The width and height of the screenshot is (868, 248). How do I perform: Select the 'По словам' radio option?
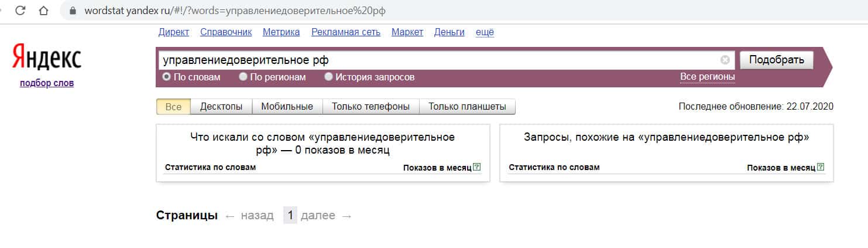tap(167, 77)
